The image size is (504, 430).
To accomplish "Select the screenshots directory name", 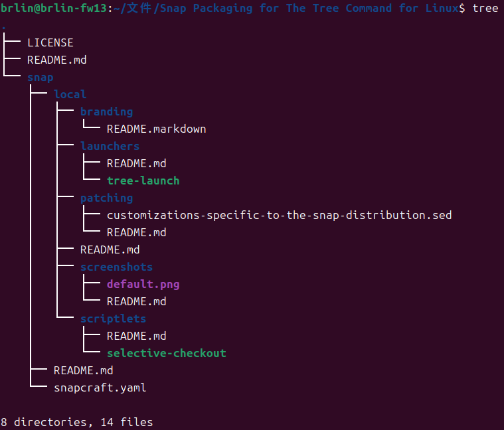I will pyautogui.click(x=116, y=267).
